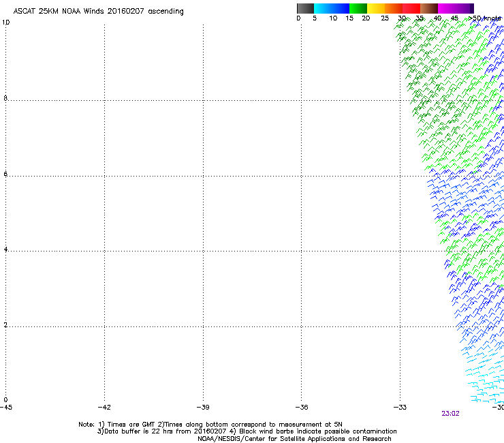Click the credit 'NOAA/NESDIS/Center for Satellite Applications and Research'
Viewport: 504px width, 443px height.
tap(294, 439)
